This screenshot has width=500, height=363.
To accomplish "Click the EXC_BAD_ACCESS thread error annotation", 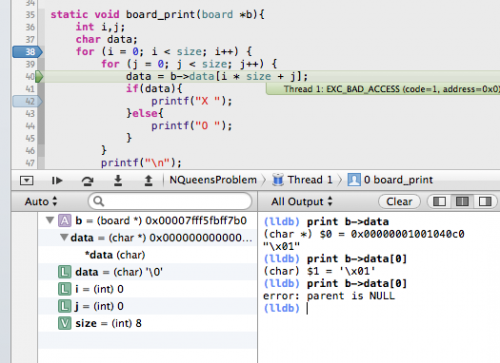I will [x=383, y=89].
